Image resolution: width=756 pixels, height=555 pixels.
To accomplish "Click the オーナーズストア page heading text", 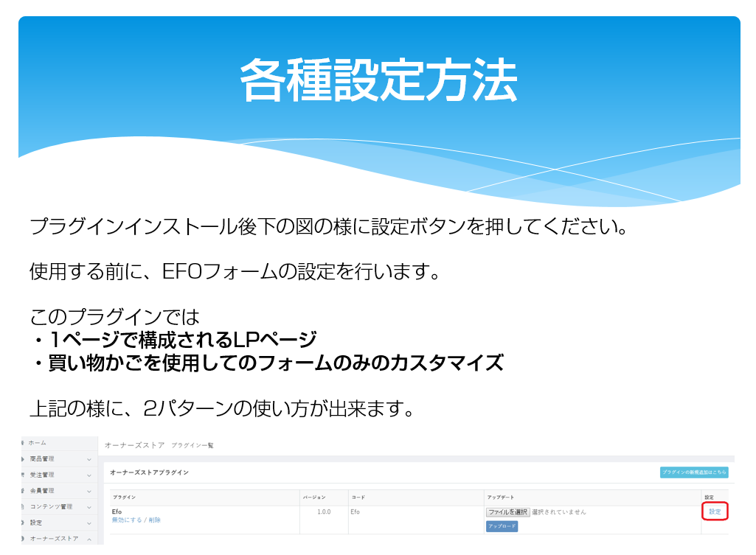I will coord(134,445).
